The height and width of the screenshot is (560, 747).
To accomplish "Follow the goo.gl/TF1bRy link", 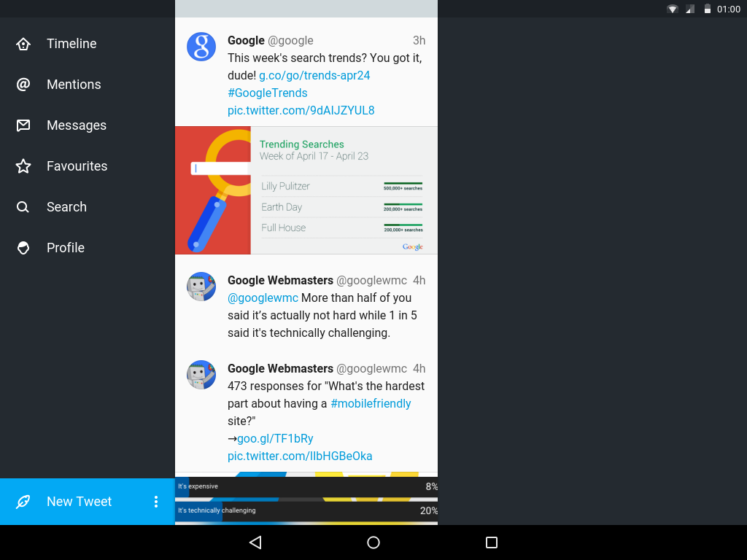I will coord(275,439).
